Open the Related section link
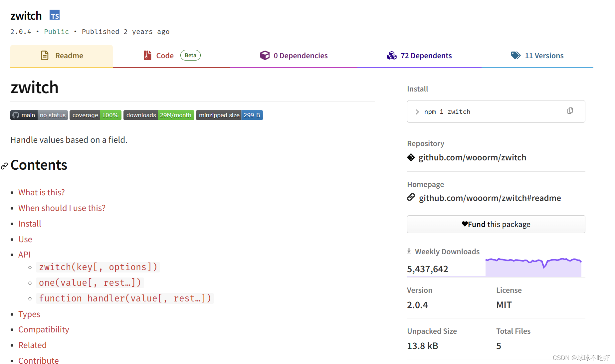 point(32,345)
